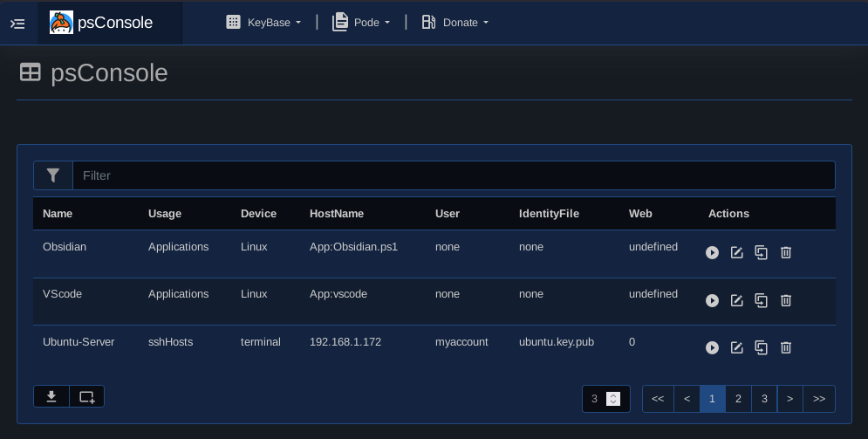Toggle the sidebar menu icon
The image size is (868, 439).
coord(17,23)
